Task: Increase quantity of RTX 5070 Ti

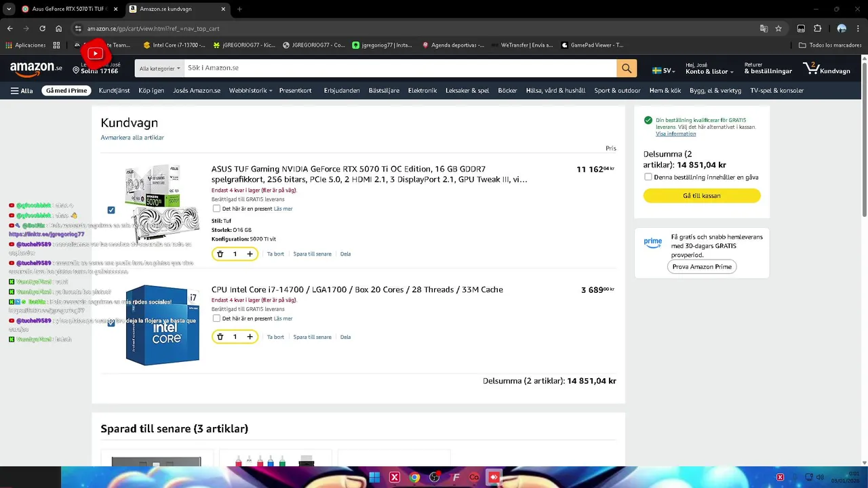Action: 250,254
